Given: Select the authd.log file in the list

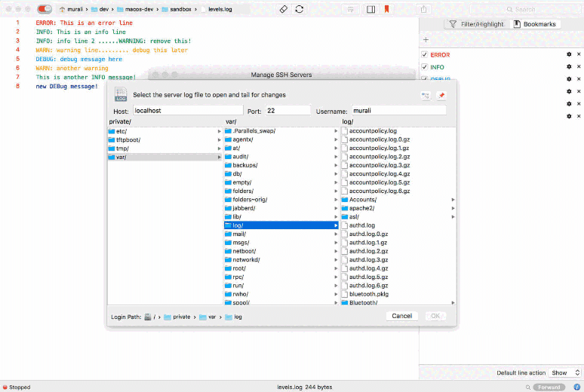Looking at the screenshot, I should pyautogui.click(x=361, y=225).
